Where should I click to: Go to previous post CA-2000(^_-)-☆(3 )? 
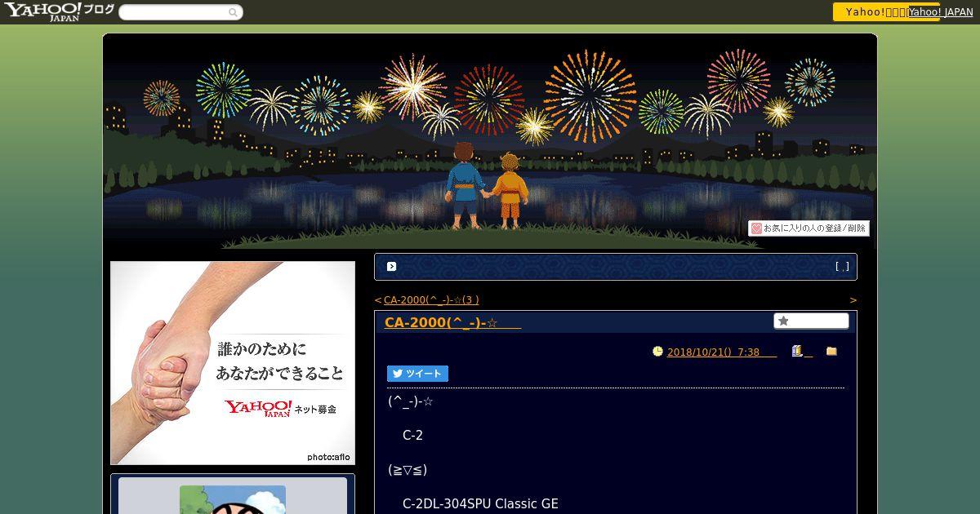(431, 299)
